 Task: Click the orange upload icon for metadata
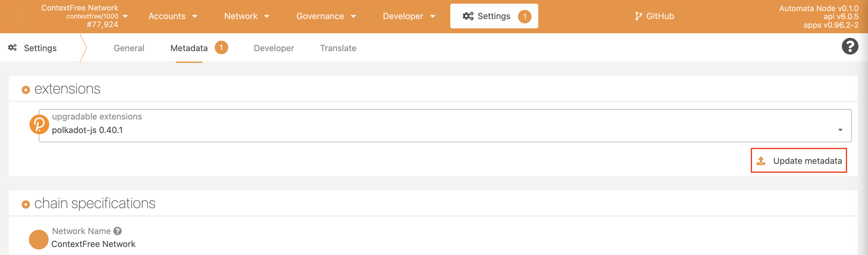click(761, 161)
